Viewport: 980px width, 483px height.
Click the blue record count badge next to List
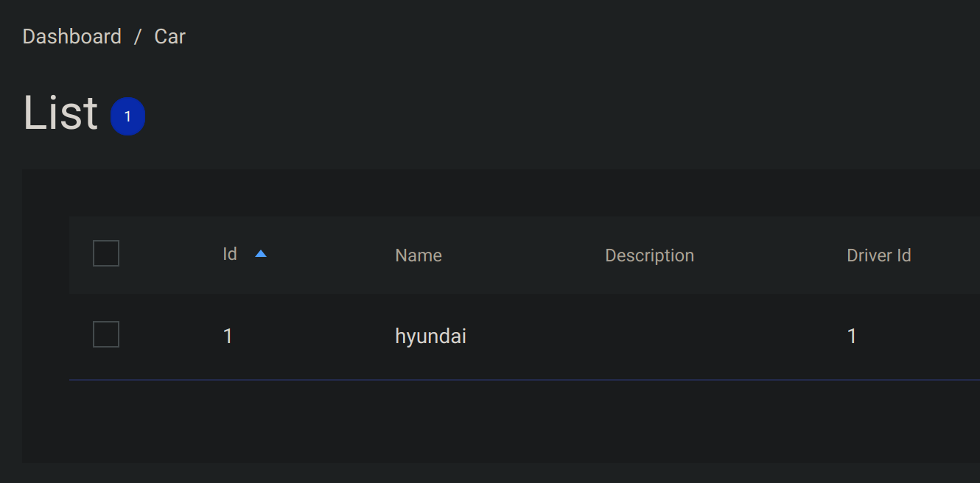128,116
